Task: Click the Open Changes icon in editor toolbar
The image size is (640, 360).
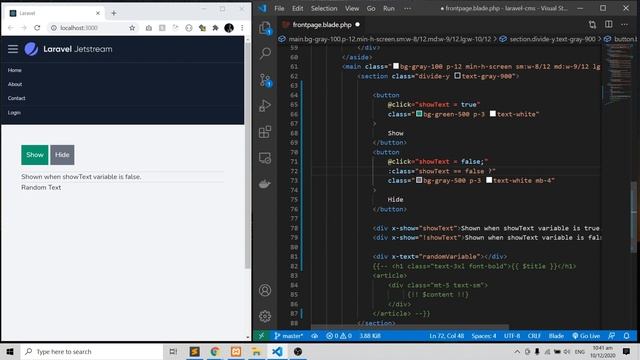Action: pos(592,24)
